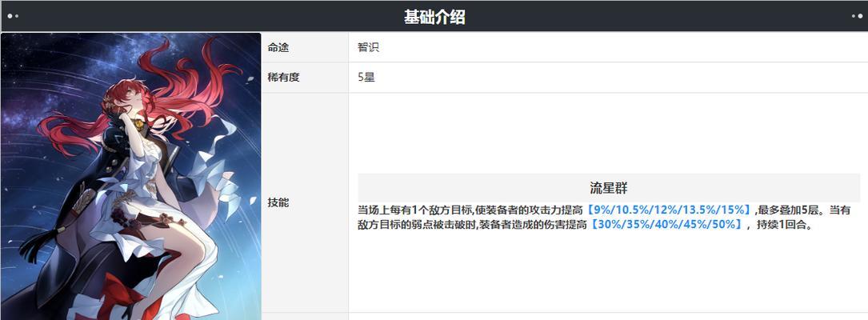Click the blue 【30%/35%/40%/45%/50%】 damage values
868x320 pixels.
click(665, 225)
